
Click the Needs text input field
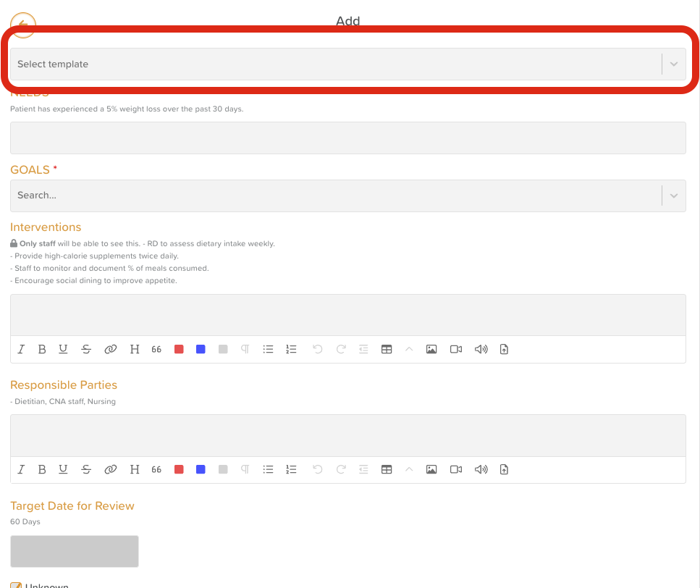coord(347,138)
